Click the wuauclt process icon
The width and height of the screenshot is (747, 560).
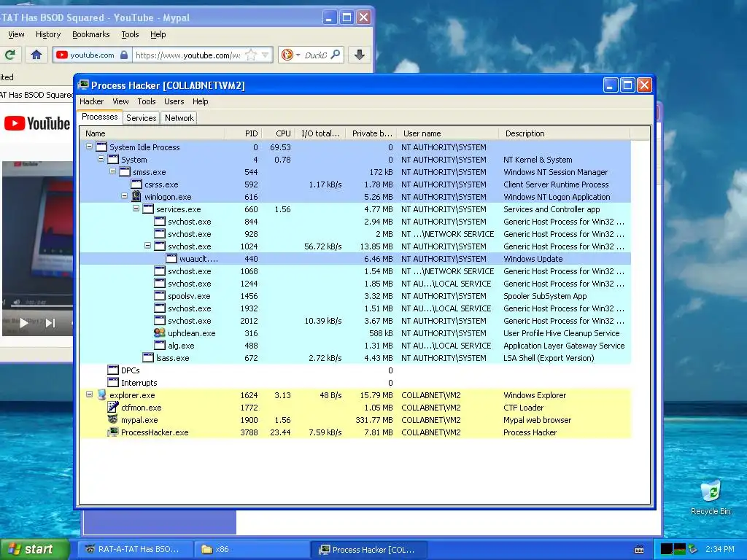(171, 259)
